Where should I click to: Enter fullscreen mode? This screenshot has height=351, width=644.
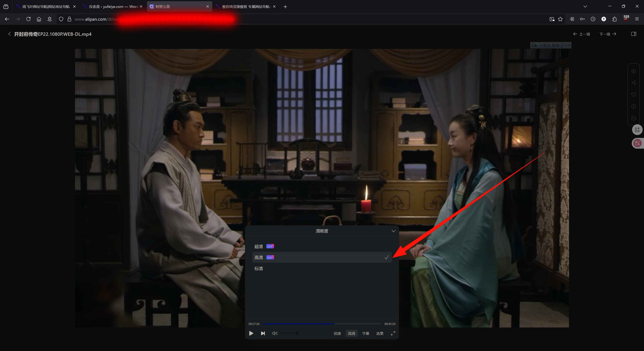[393, 333]
